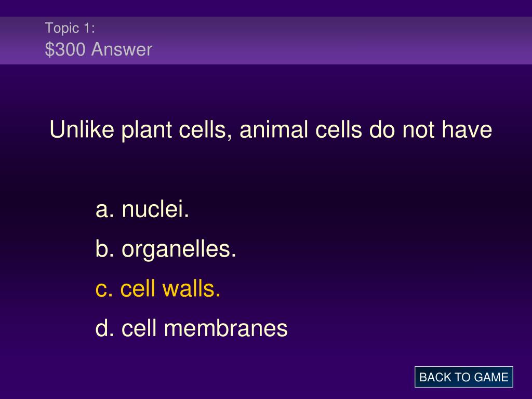
Task: Click the word plant in the question
Action: pos(147,130)
